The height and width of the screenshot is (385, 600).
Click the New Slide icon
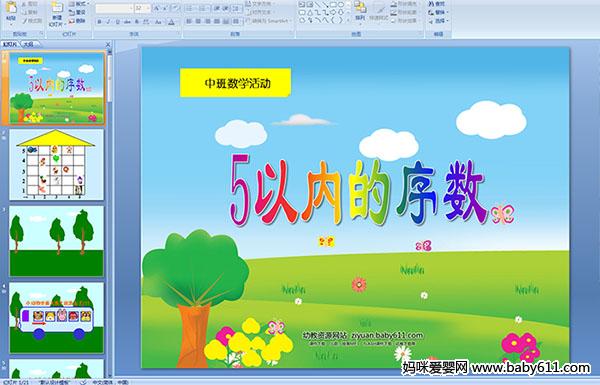57,8
